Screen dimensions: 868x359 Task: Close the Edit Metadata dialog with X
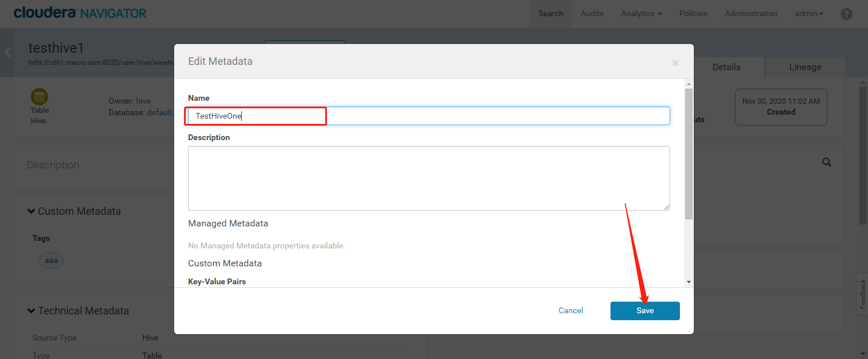pos(675,63)
